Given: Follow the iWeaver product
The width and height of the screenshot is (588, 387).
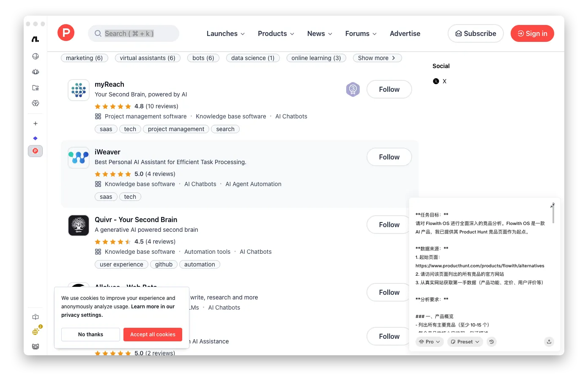Looking at the screenshot, I should 389,157.
